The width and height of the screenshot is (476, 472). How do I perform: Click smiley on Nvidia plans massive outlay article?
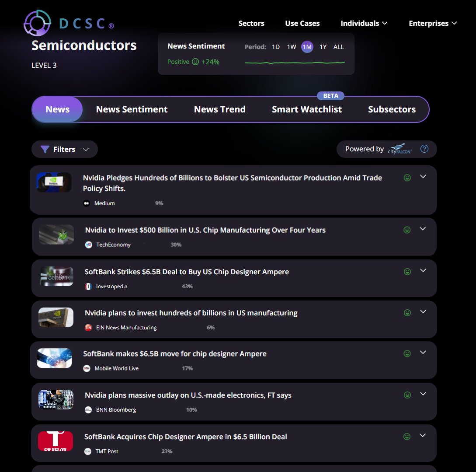coord(407,395)
